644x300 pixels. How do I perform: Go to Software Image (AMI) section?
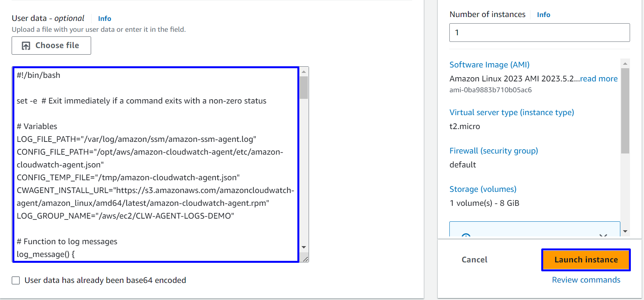pyautogui.click(x=489, y=65)
